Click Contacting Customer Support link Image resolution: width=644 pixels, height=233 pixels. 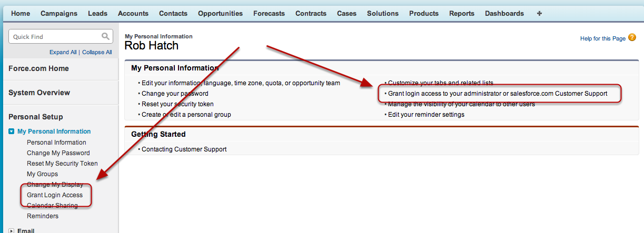184,149
